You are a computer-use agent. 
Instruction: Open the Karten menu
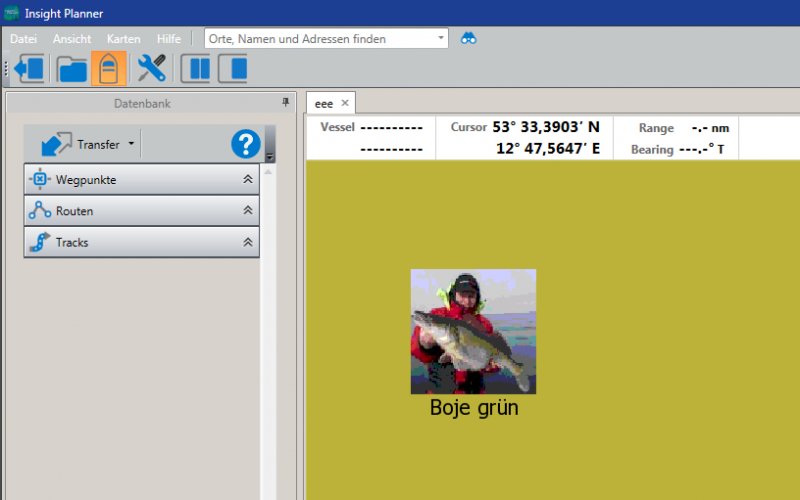pyautogui.click(x=123, y=39)
